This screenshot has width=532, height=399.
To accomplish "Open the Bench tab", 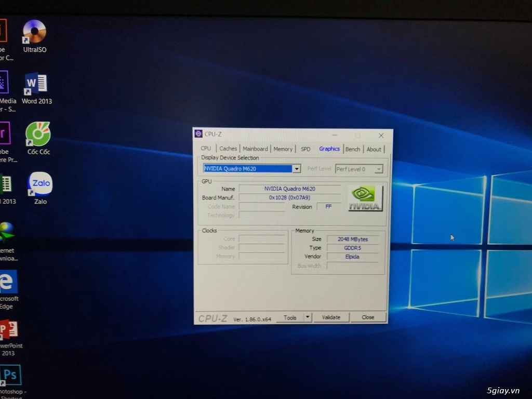I will tap(353, 149).
